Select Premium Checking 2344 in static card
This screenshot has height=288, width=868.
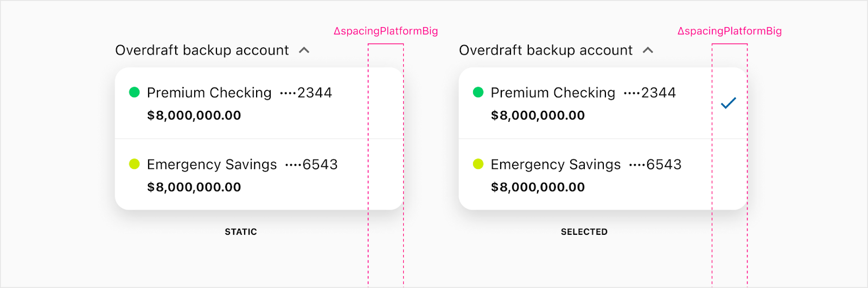(239, 93)
